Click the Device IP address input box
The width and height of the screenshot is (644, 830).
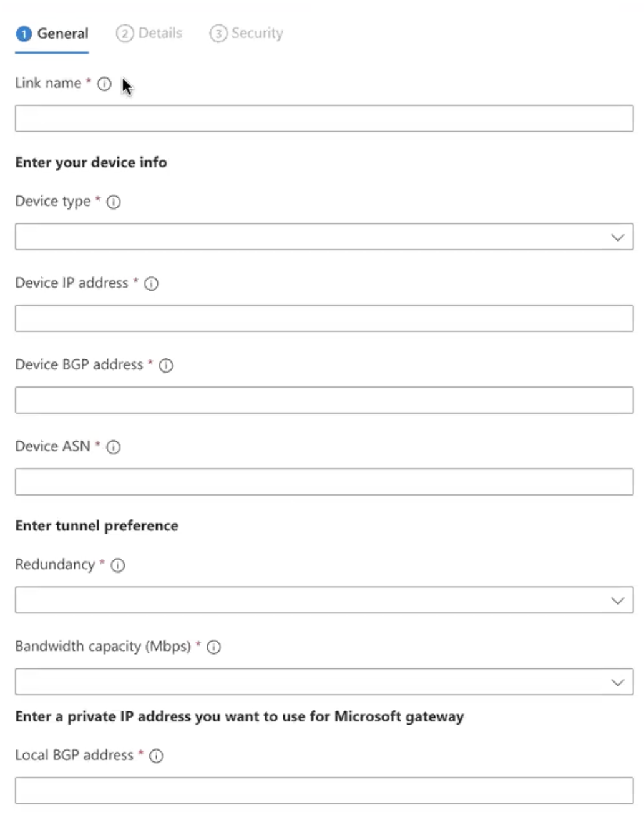tap(324, 318)
